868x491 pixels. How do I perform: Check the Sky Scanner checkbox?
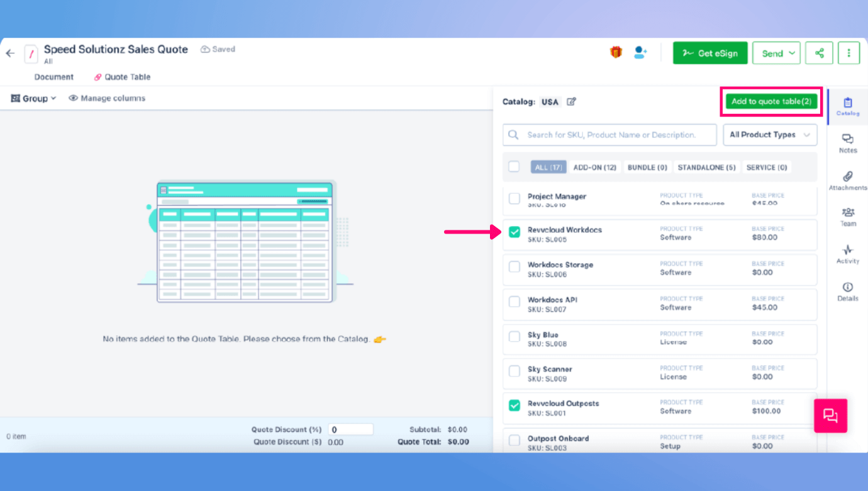pos(515,371)
